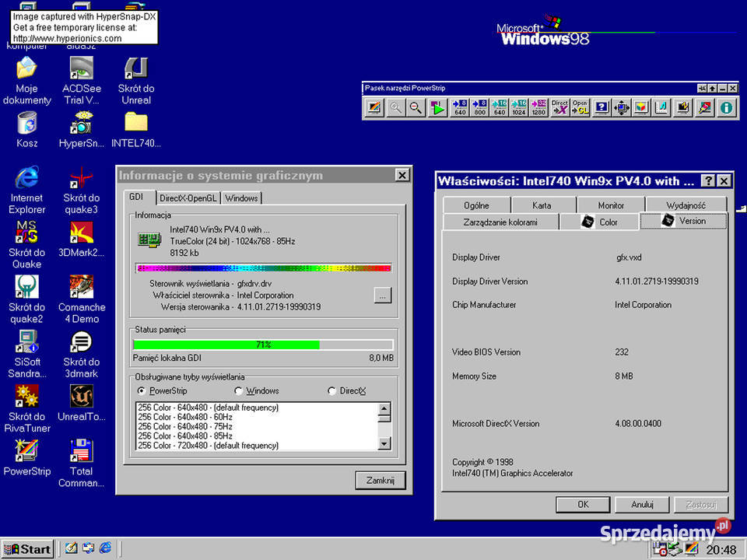Click OK in the Intel740 properties window
Image resolution: width=747 pixels, height=560 pixels.
click(x=583, y=504)
